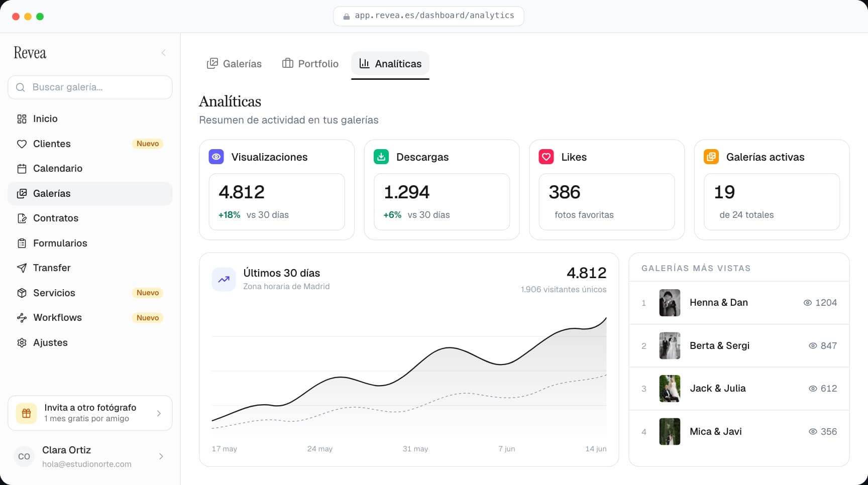868x485 pixels.
Task: Open the invite card arrow chevron
Action: pos(159,413)
